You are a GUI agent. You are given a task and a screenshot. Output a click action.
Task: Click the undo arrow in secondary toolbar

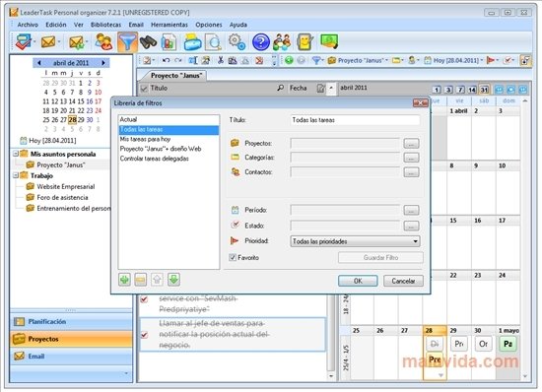click(166, 60)
